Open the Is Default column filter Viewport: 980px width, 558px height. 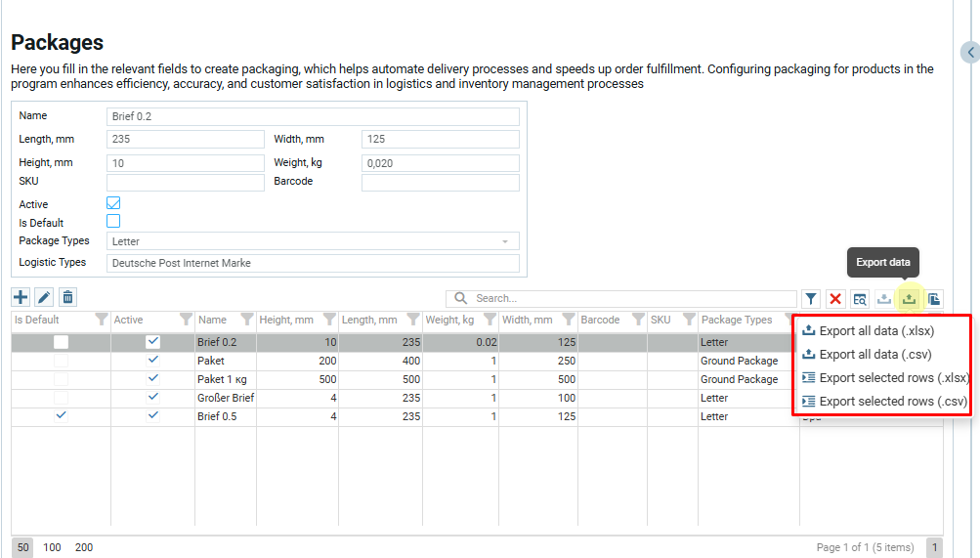pos(101,320)
